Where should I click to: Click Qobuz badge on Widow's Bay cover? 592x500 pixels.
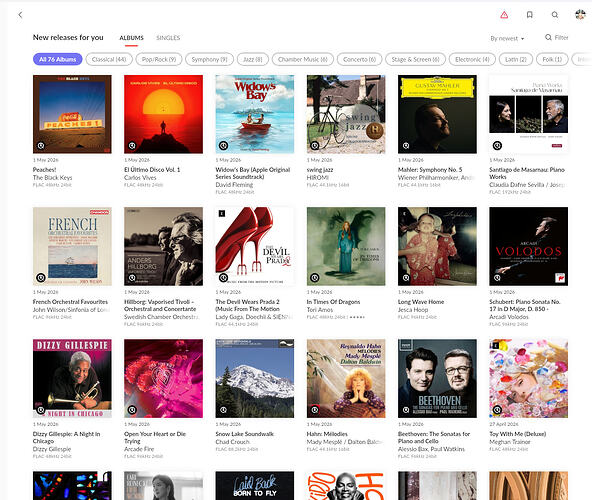click(x=224, y=145)
